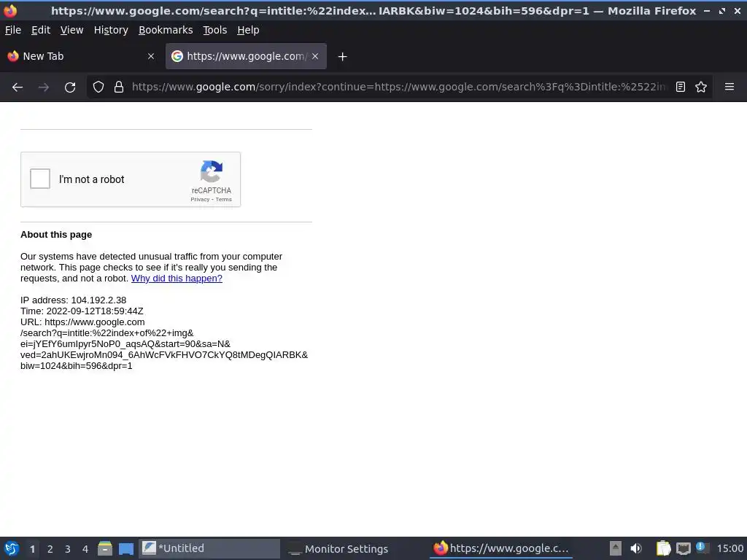Close the New Tab tab
Screen dimensions: 747x560
[151, 56]
